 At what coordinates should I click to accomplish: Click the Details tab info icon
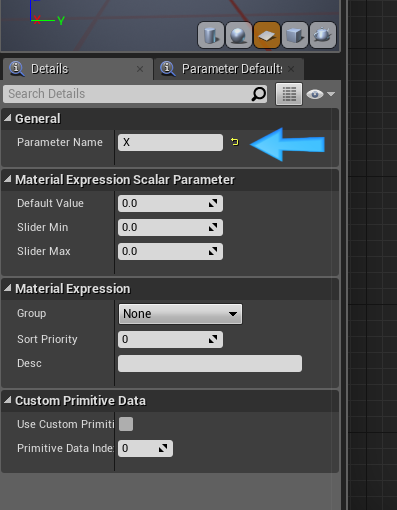17,69
